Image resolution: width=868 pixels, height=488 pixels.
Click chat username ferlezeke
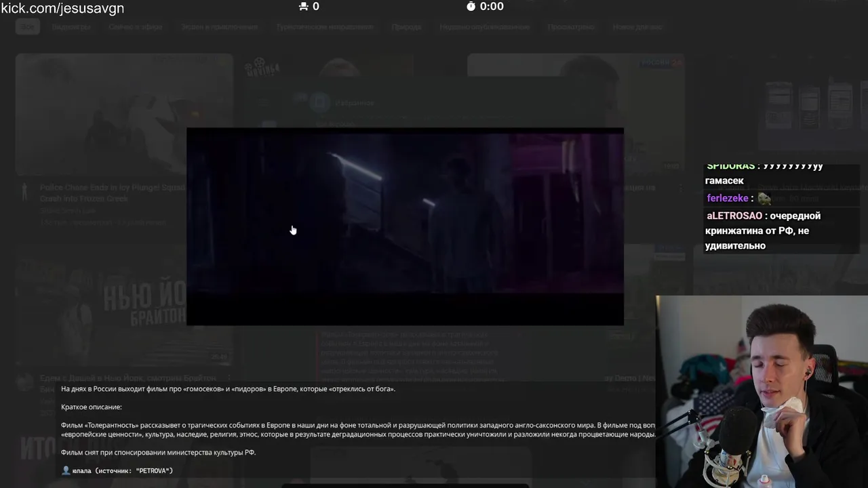pyautogui.click(x=728, y=198)
